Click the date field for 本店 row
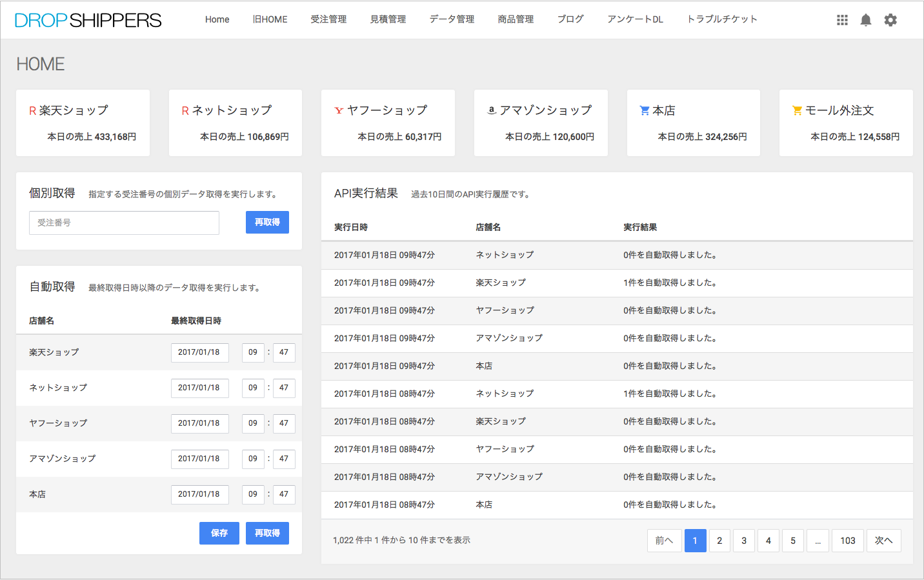The width and height of the screenshot is (924, 580). 199,495
